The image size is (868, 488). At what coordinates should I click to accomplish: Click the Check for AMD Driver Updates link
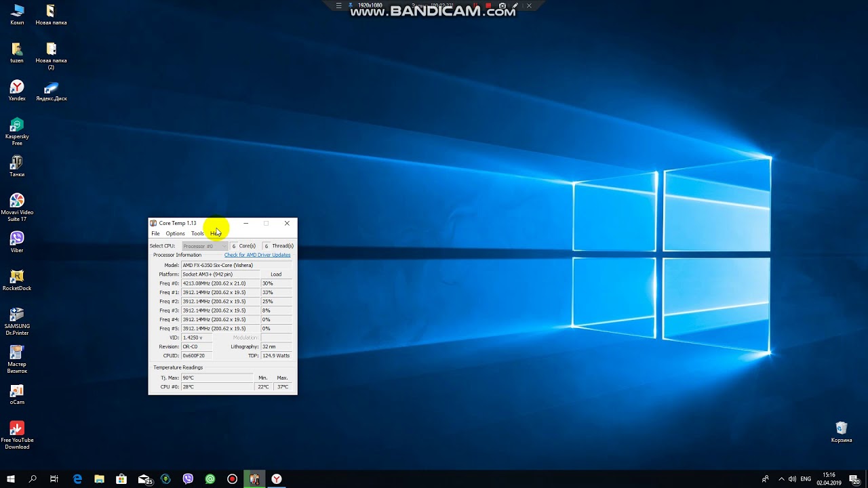click(258, 255)
